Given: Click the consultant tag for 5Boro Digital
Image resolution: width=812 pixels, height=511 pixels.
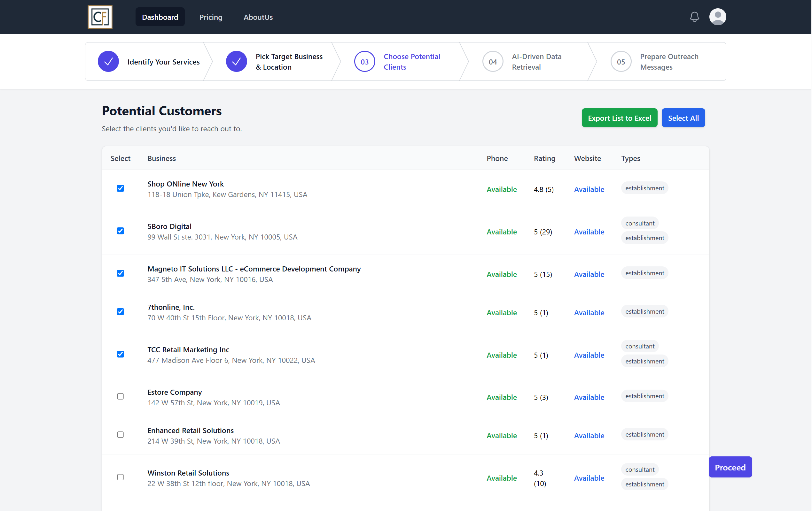Looking at the screenshot, I should click(x=640, y=223).
